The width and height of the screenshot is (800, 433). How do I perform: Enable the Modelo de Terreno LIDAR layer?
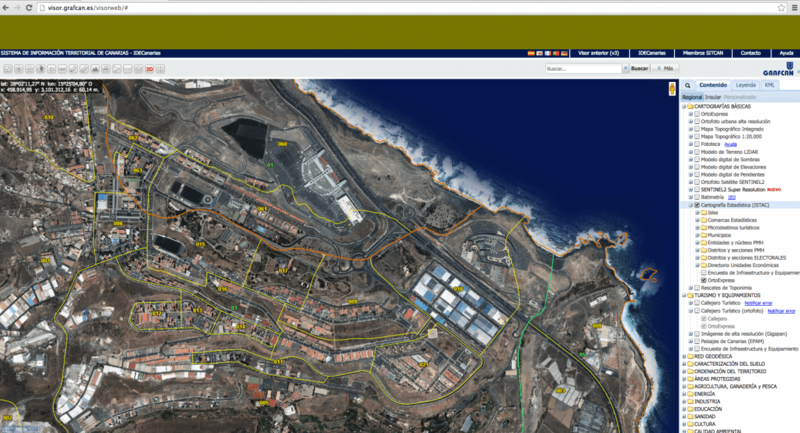coord(697,151)
